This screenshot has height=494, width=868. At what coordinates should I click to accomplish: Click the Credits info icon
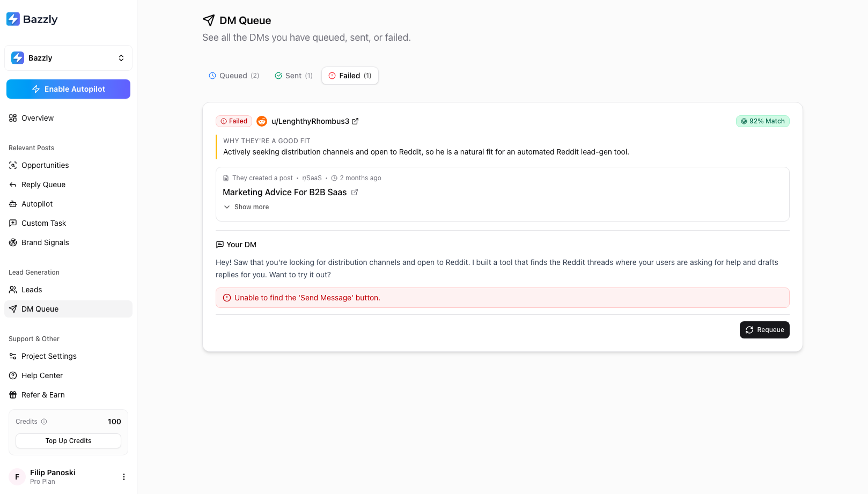(x=44, y=422)
